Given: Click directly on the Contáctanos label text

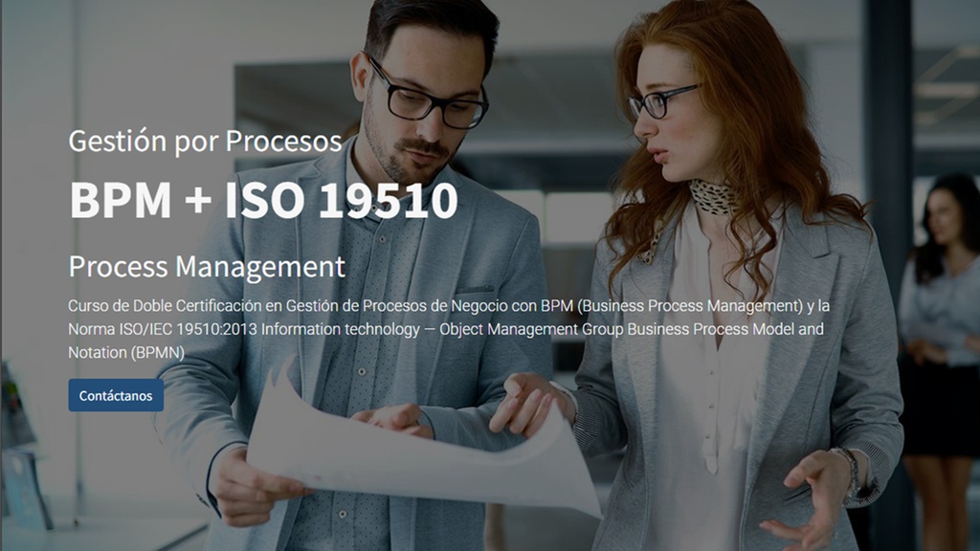Looking at the screenshot, I should [x=114, y=395].
